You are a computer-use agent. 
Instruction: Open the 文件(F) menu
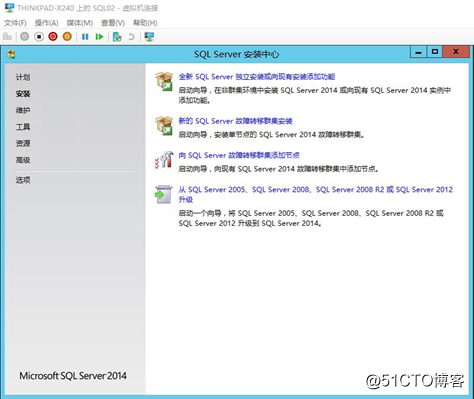[15, 23]
